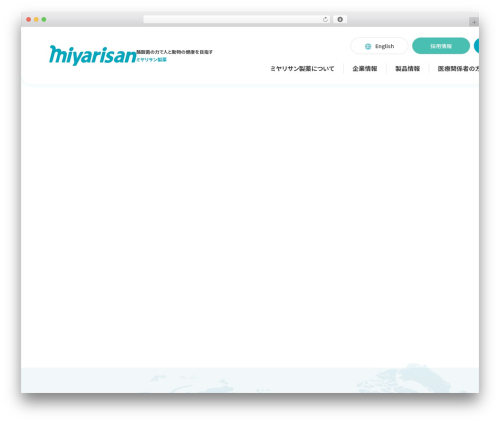The height and width of the screenshot is (423, 500).
Task: Click the red close window button
Action: click(x=29, y=20)
